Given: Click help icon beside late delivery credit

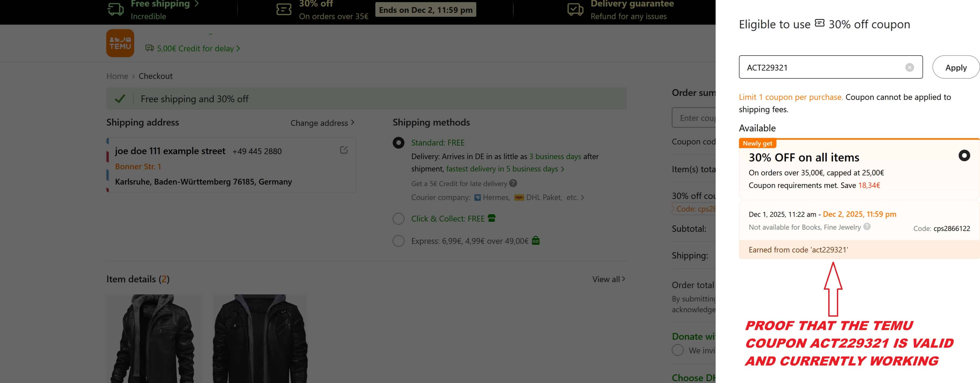Looking at the screenshot, I should pos(513,183).
